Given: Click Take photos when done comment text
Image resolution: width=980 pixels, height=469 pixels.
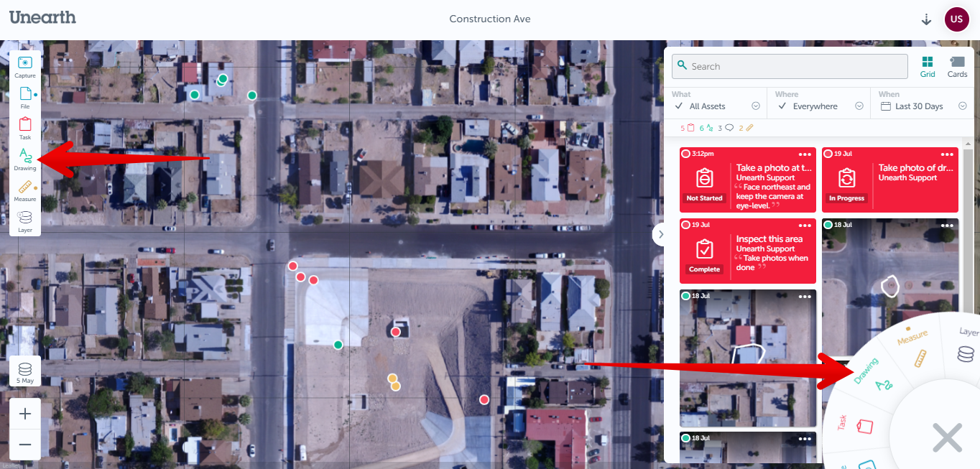Looking at the screenshot, I should pyautogui.click(x=772, y=263).
